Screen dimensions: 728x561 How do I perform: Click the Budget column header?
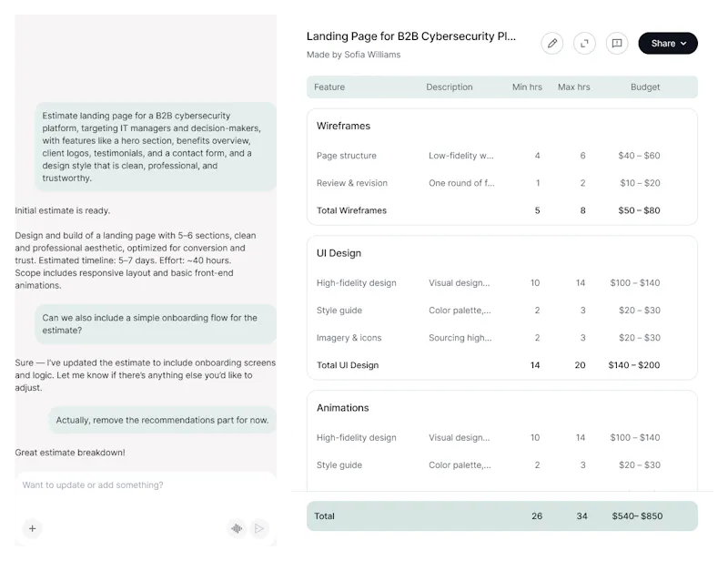[645, 87]
